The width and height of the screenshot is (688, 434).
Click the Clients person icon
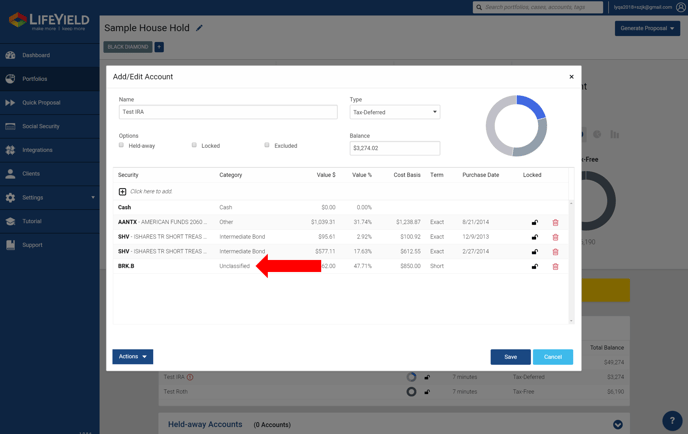10,174
